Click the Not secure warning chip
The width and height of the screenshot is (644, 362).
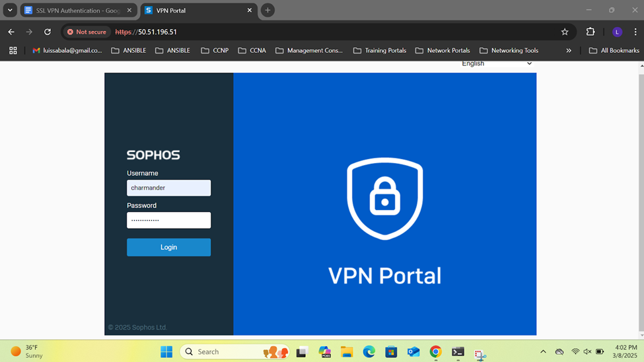[87, 32]
